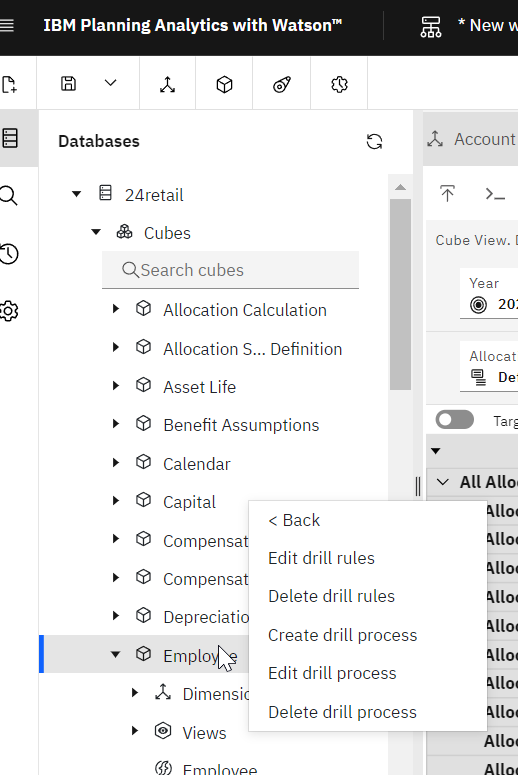Collapse the Employee cube

pos(115,654)
